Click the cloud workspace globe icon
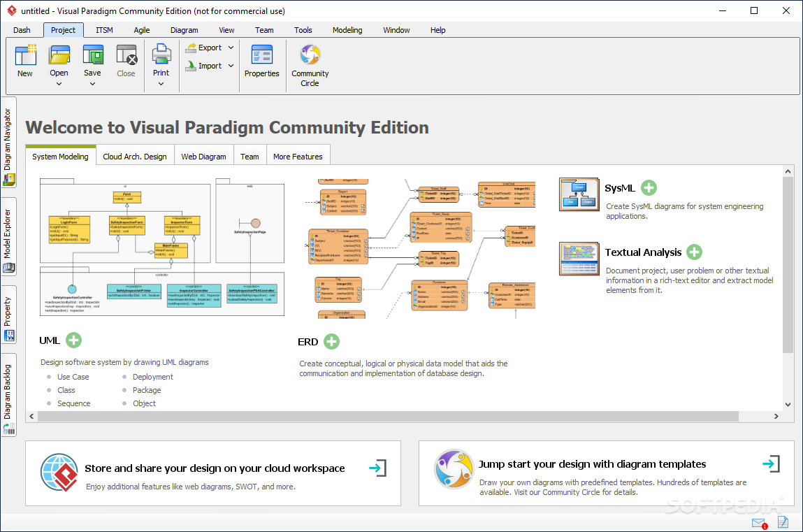The image size is (803, 532). 59,473
